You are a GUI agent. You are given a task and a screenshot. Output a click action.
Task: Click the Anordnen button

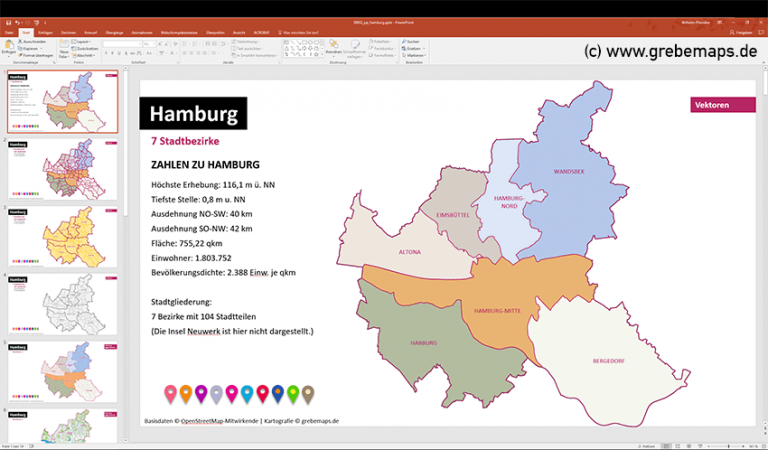(x=334, y=49)
